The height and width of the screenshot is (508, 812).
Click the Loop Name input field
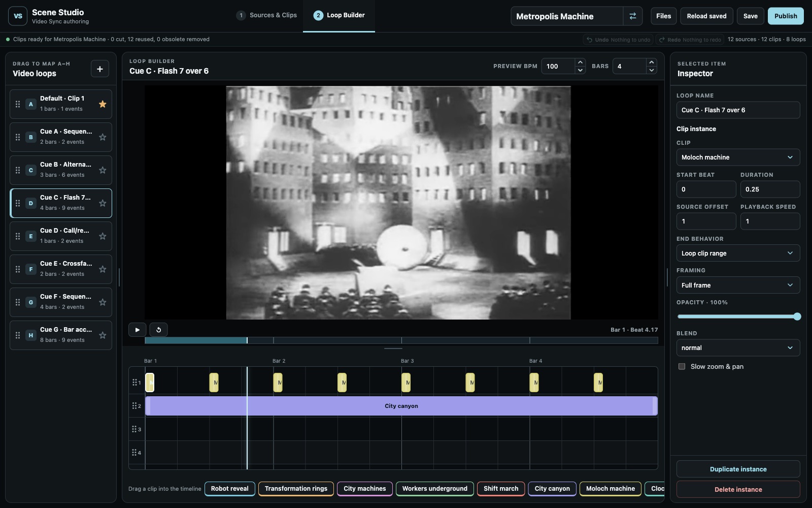(738, 110)
